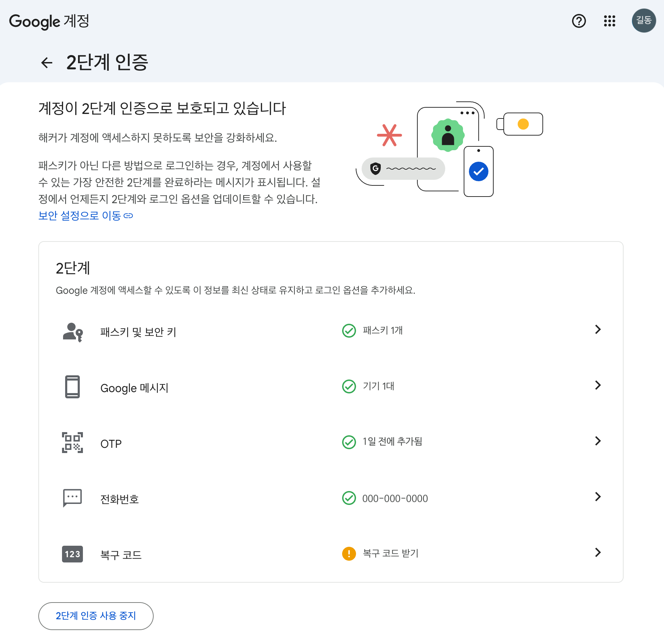Click the green checkmark beside 패스키 1개
The image size is (664, 644).
(x=349, y=331)
